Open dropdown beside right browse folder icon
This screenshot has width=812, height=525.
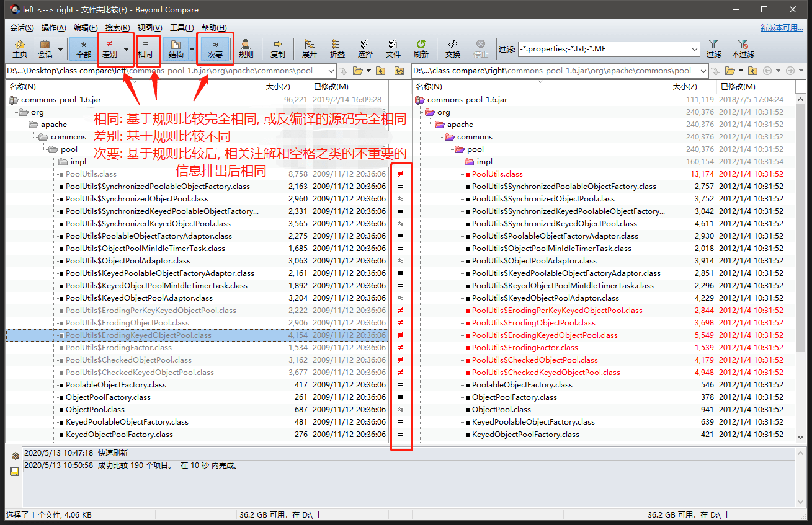tap(740, 71)
